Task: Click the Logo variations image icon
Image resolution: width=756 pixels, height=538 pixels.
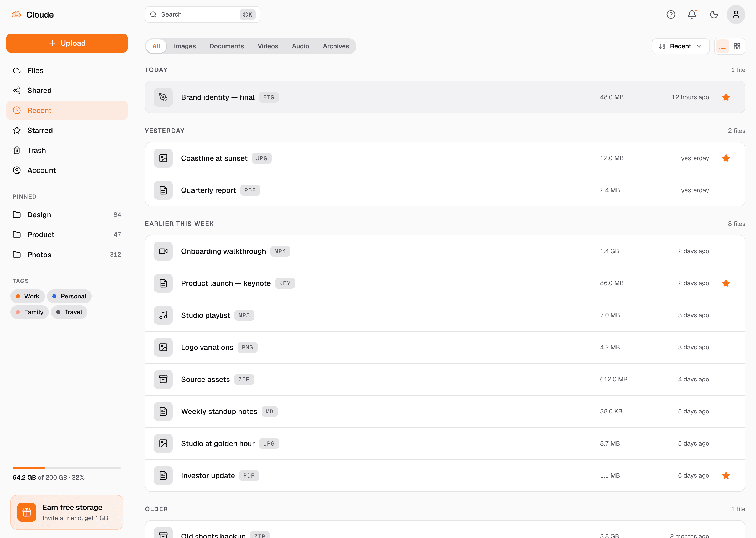Action: (163, 347)
